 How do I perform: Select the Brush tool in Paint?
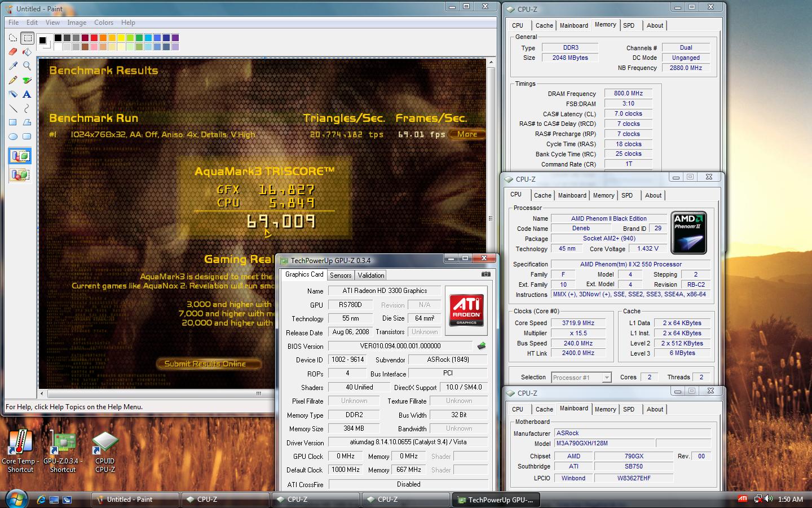point(27,80)
